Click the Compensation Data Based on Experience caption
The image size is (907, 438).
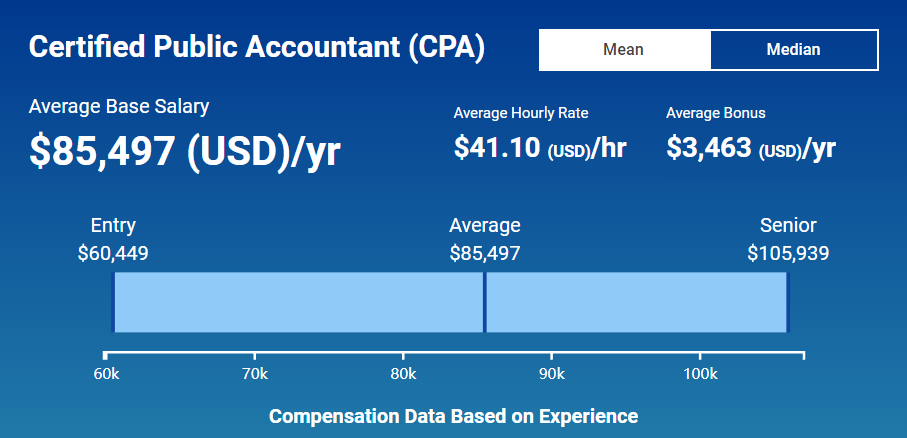coord(453,416)
